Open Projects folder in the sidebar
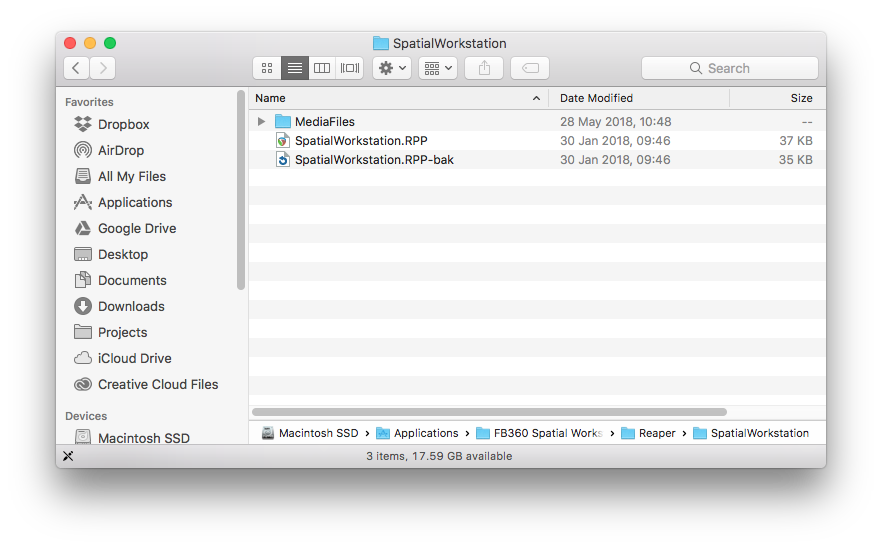Image resolution: width=882 pixels, height=548 pixels. (x=111, y=332)
